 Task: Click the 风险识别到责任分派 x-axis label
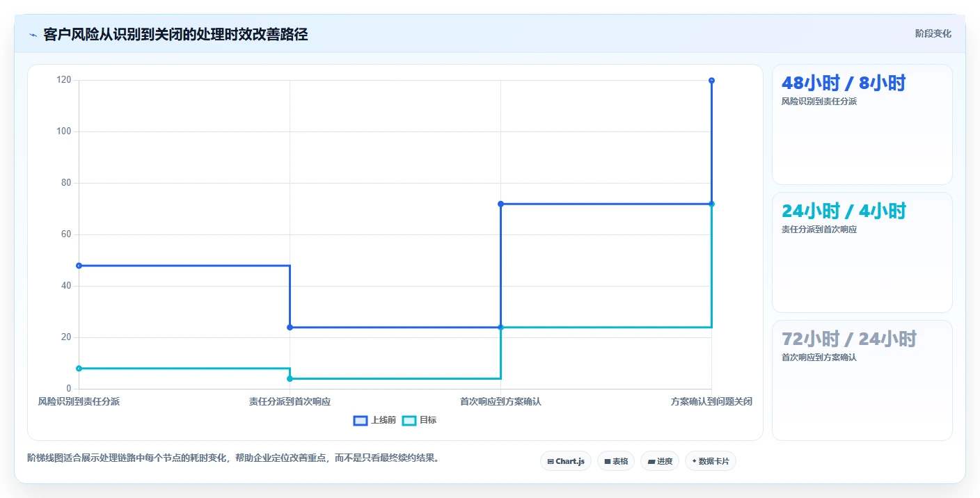[79, 402]
